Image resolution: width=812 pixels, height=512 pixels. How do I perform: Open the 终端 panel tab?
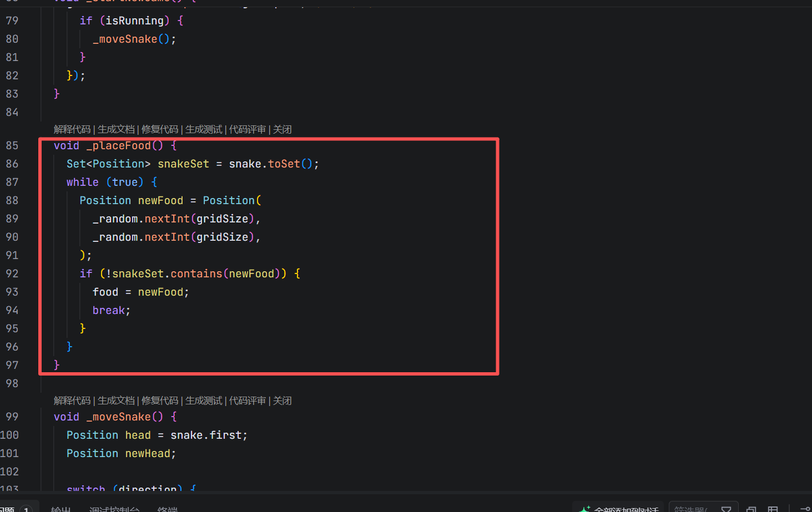[x=168, y=509]
